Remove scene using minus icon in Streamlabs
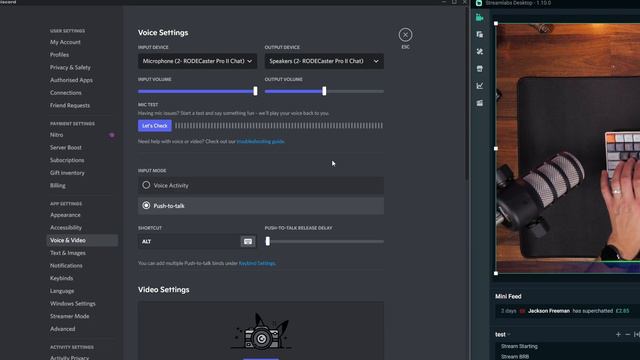Image resolution: width=640 pixels, height=360 pixels. pyautogui.click(x=628, y=334)
